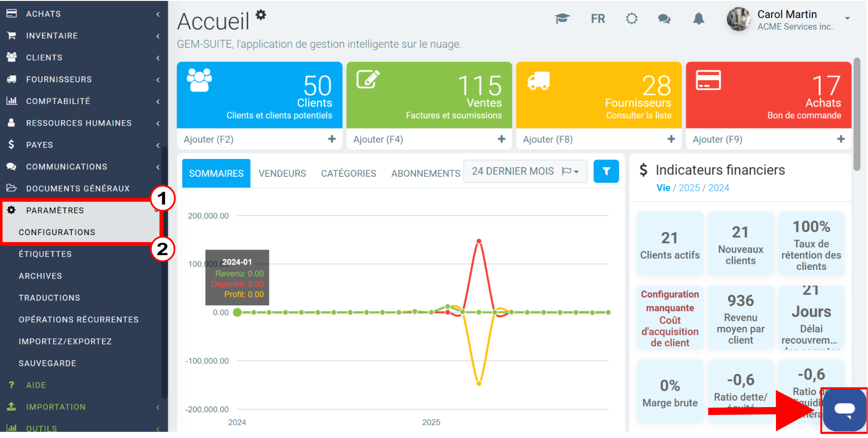The width and height of the screenshot is (868, 438).
Task: Click the Ajouter (F4) ventes button
Action: 429,139
